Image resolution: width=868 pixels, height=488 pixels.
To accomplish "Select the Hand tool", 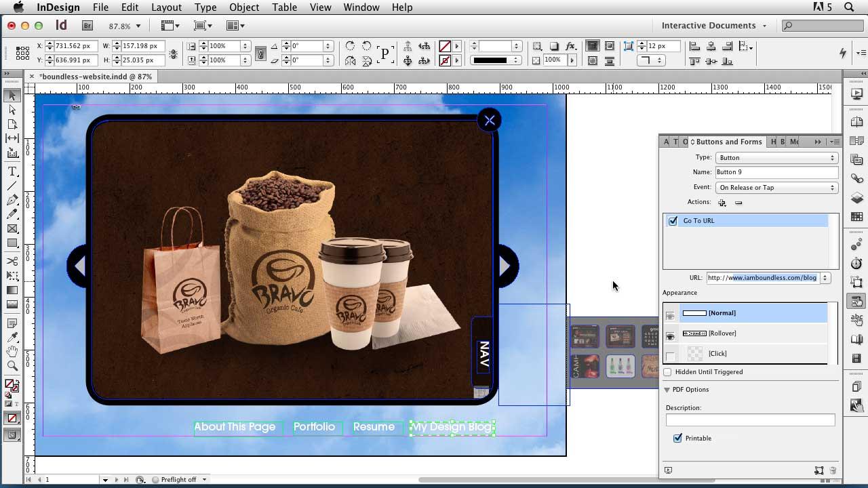I will point(12,352).
